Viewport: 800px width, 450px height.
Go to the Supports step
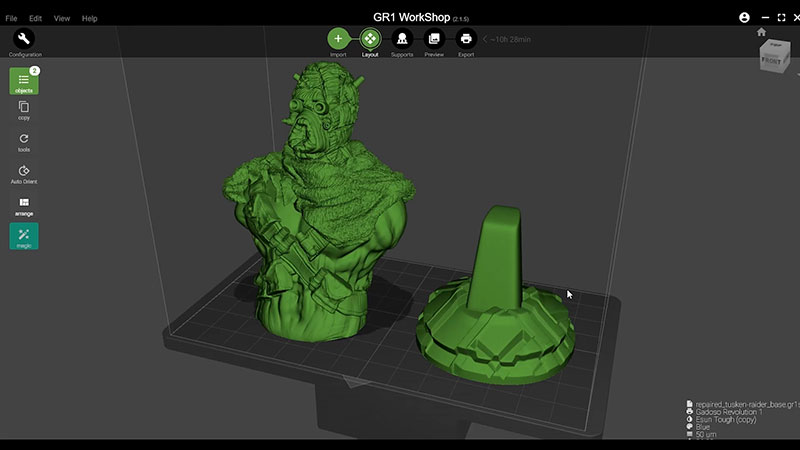coord(402,39)
